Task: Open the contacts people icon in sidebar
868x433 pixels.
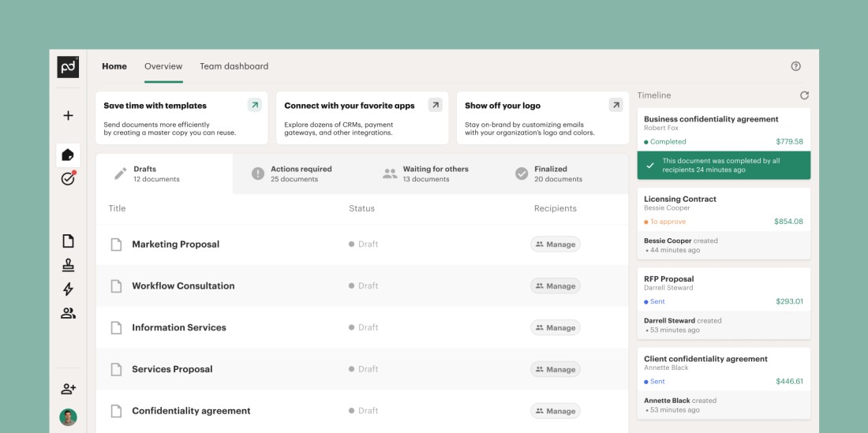Action: pos(68,314)
